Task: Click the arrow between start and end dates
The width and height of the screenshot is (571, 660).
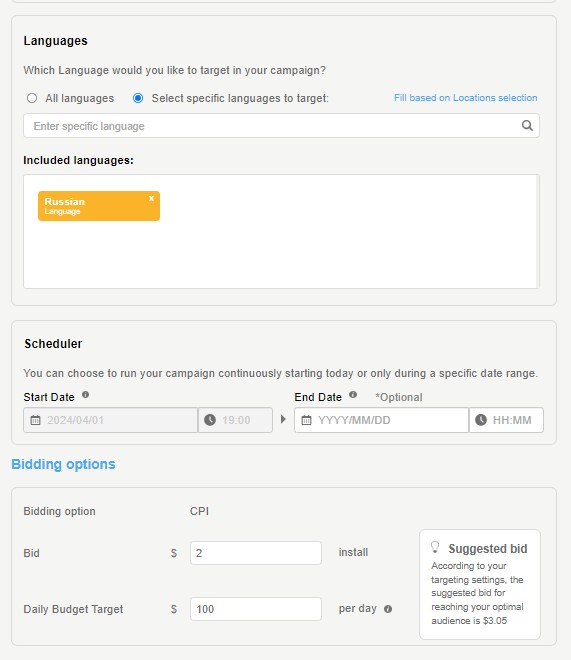Action: (x=283, y=419)
